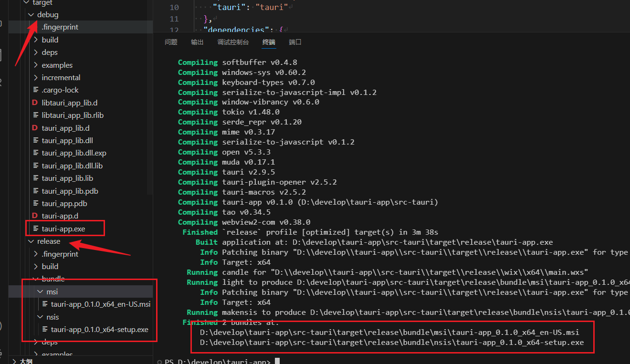The image size is (630, 364).
Task: Click the D icon beside libtauri_app_lib.d
Action: (35, 103)
